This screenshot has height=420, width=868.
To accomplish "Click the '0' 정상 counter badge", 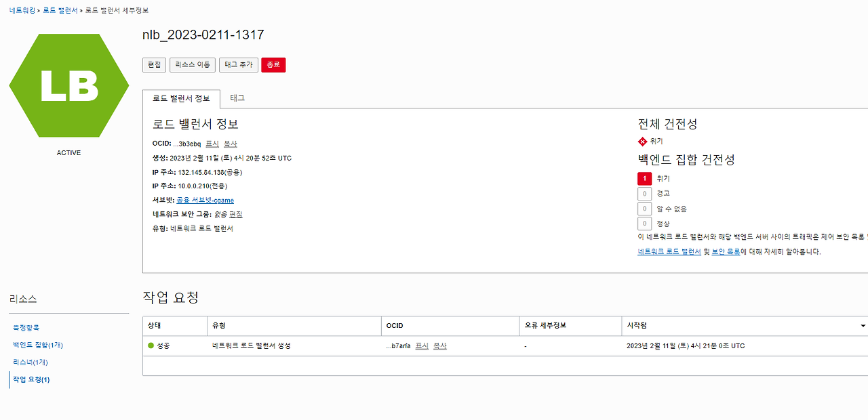I will pos(644,224).
